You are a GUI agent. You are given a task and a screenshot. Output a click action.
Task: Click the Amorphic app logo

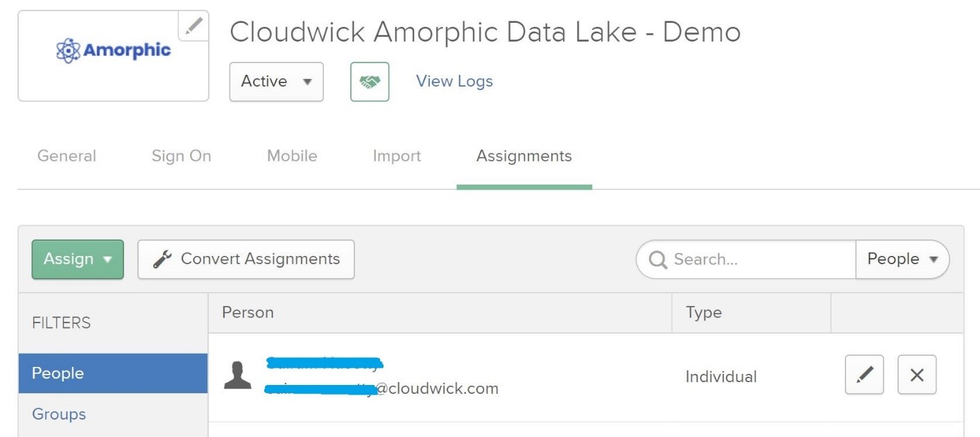113,51
